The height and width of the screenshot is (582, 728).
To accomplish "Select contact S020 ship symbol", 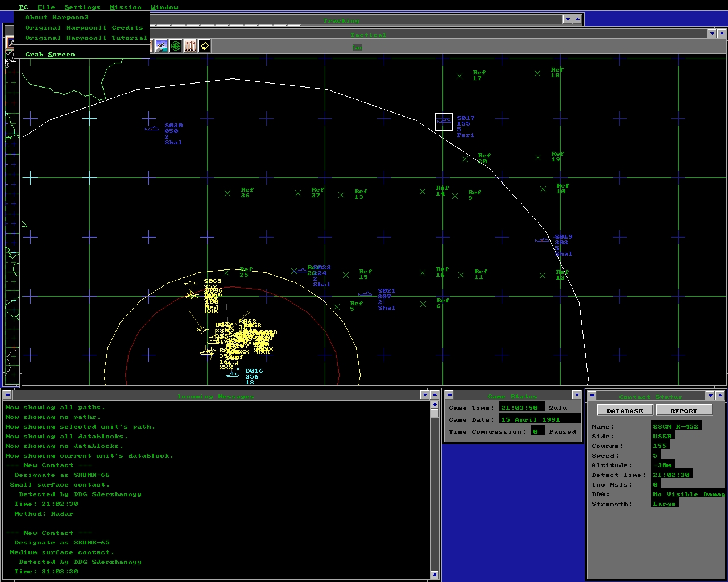I will tap(152, 128).
